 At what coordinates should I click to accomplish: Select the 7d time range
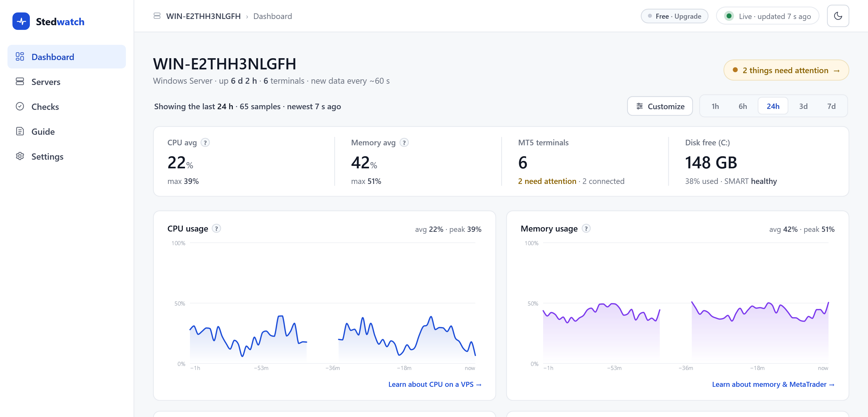coord(831,106)
